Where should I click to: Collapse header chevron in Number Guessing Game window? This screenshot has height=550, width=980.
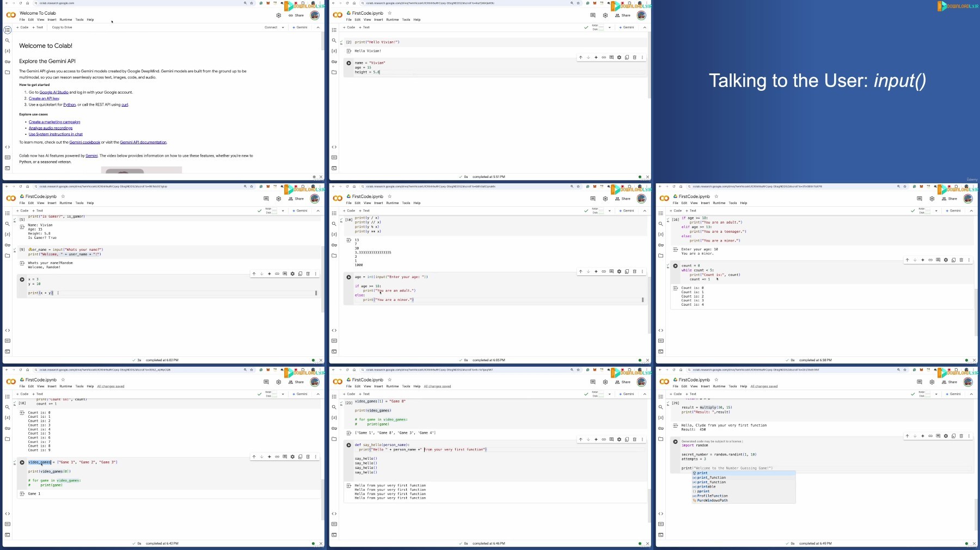[x=971, y=394]
